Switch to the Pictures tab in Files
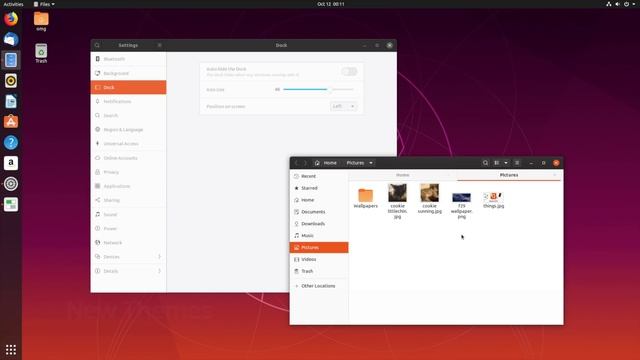Viewport: 640px width, 360px height. [x=509, y=175]
